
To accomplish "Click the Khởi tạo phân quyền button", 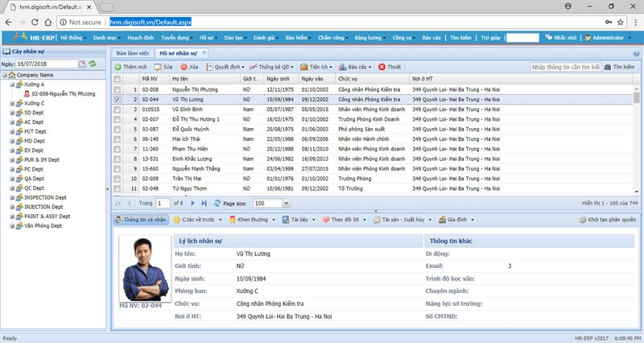I will 608,219.
